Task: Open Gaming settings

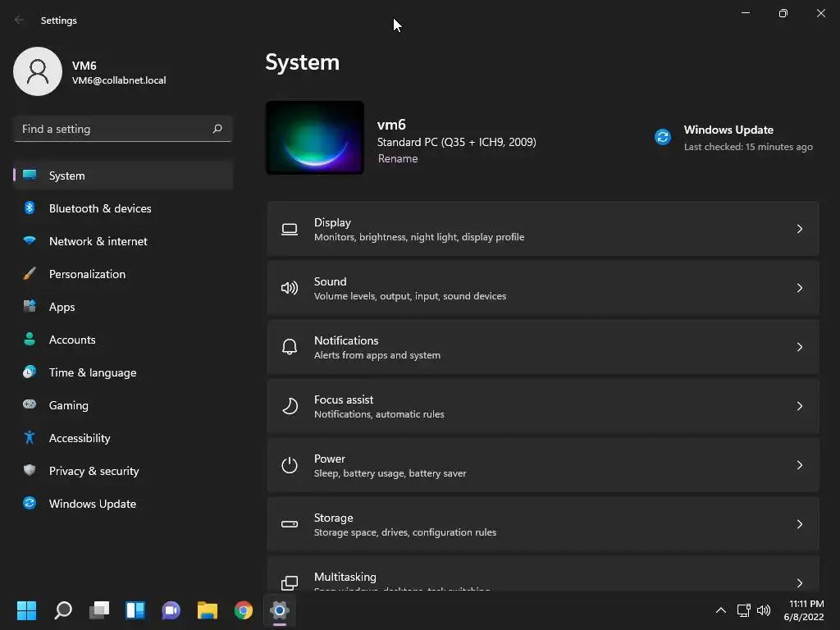Action: pyautogui.click(x=123, y=405)
